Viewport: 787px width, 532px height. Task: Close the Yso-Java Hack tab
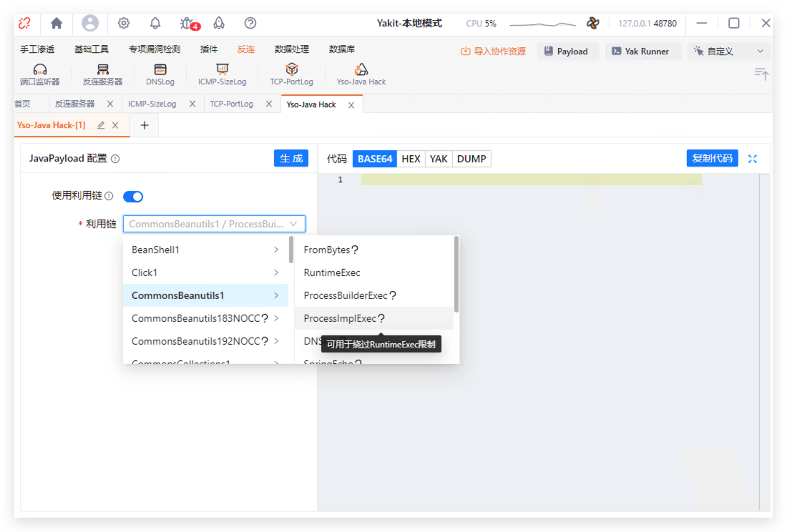351,105
